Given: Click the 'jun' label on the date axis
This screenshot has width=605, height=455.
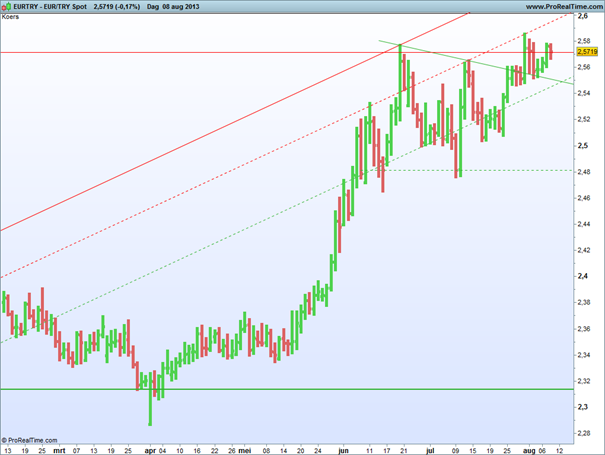Looking at the screenshot, I should click(x=344, y=451).
